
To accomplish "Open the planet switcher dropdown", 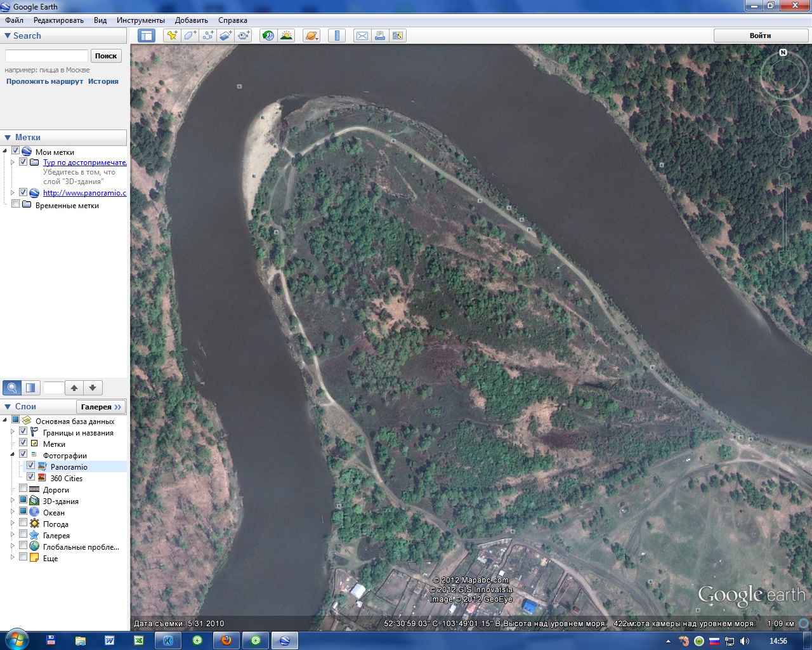I will [311, 36].
